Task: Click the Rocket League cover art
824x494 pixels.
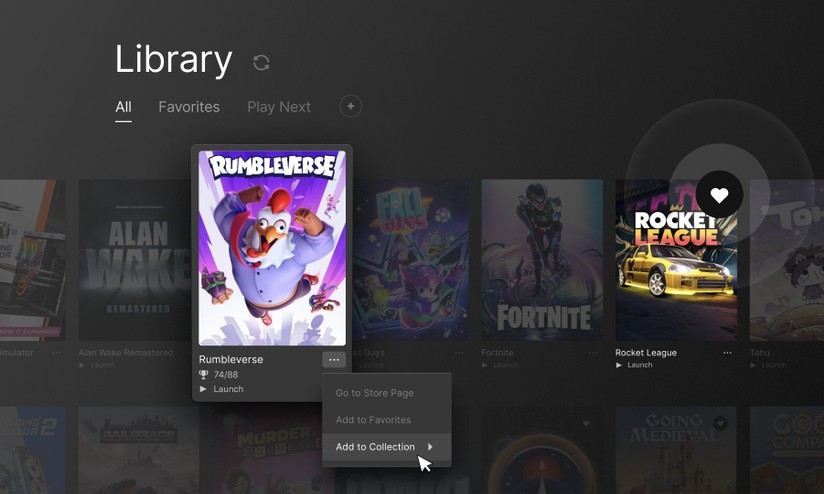Action: (x=676, y=260)
